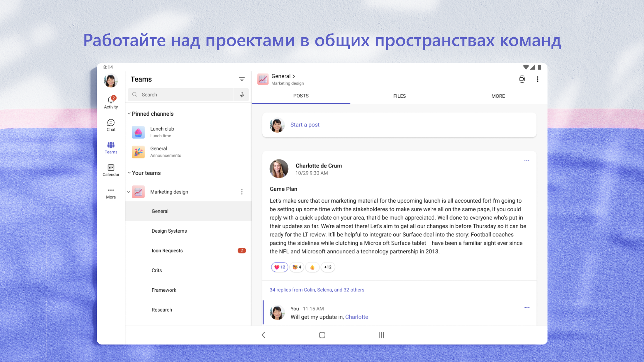Open the Calendar view
Viewport: 644px width, 362px height.
tap(111, 171)
